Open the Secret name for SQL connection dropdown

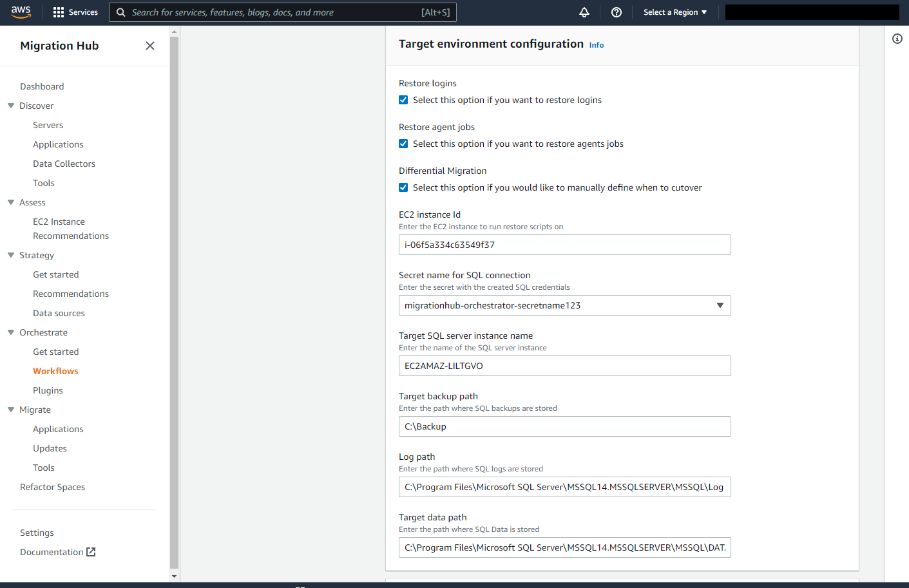pos(565,305)
